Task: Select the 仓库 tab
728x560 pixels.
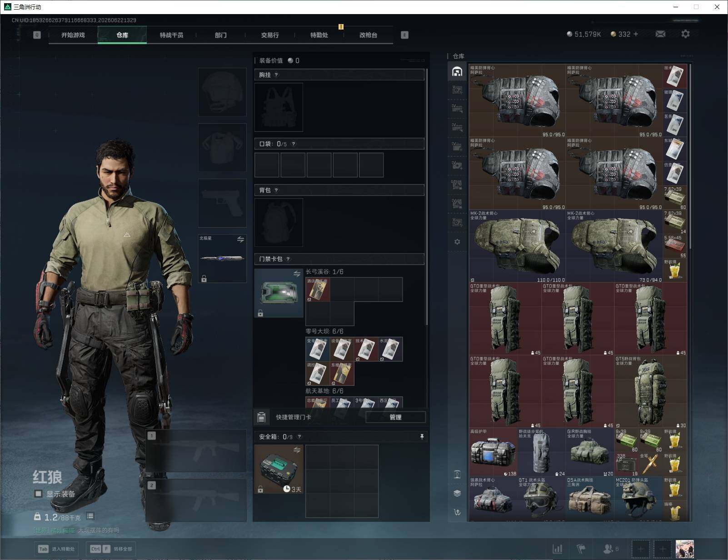Action: point(122,35)
